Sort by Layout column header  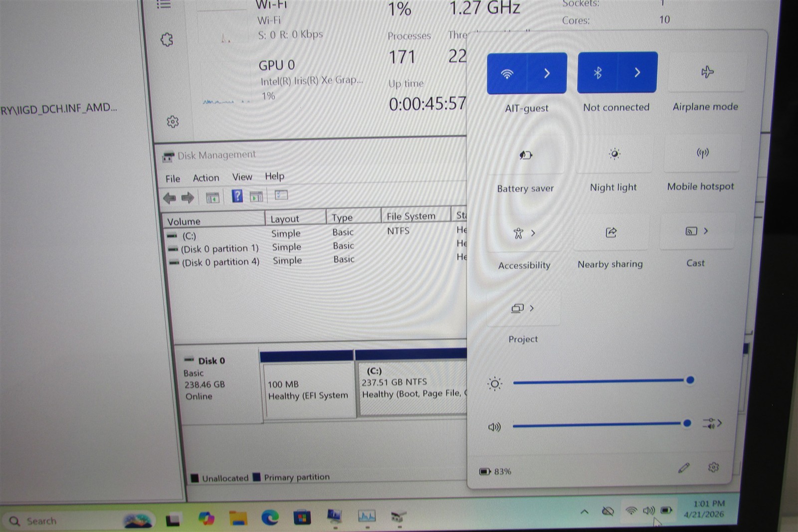tap(295, 218)
